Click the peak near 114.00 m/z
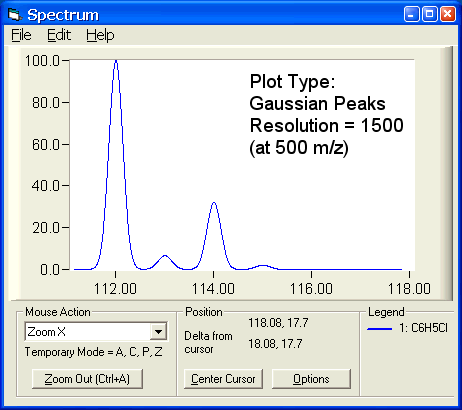 (214, 203)
